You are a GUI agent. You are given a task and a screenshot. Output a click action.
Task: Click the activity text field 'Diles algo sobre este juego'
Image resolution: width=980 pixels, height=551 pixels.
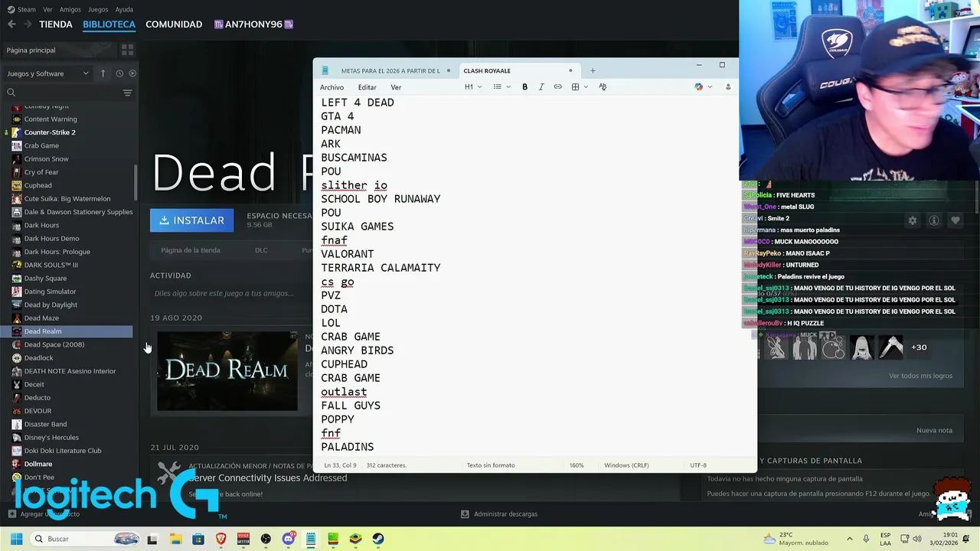224,293
